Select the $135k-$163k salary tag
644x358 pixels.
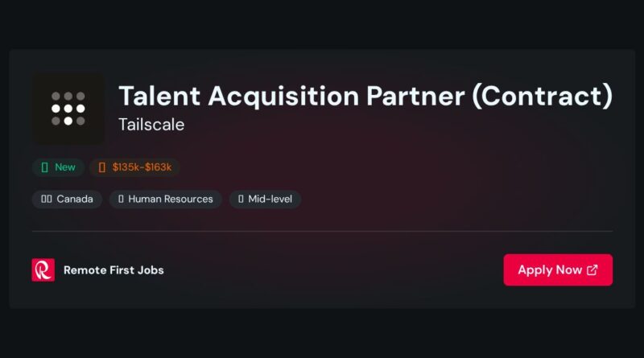pos(134,167)
